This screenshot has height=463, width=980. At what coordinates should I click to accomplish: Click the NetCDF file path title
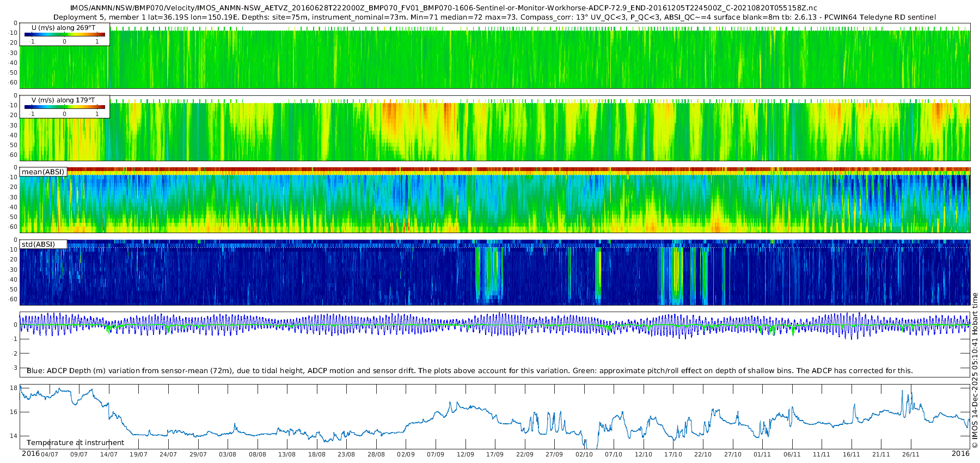(444, 8)
